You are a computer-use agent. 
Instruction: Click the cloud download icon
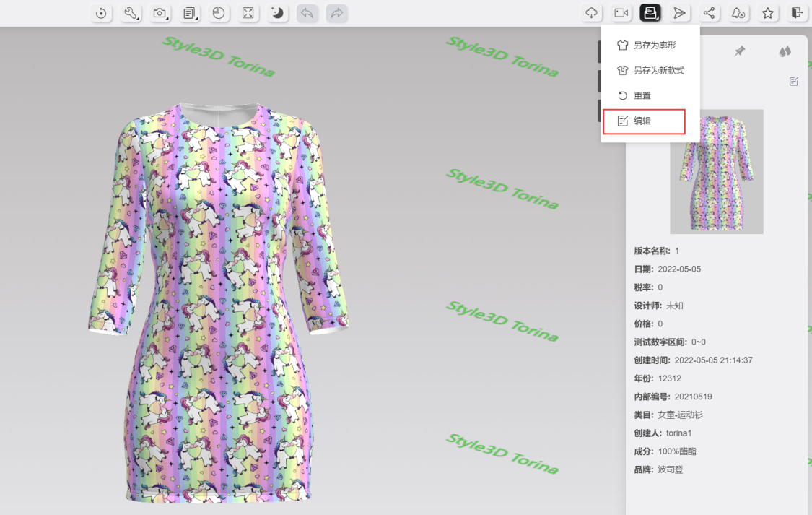pyautogui.click(x=591, y=13)
